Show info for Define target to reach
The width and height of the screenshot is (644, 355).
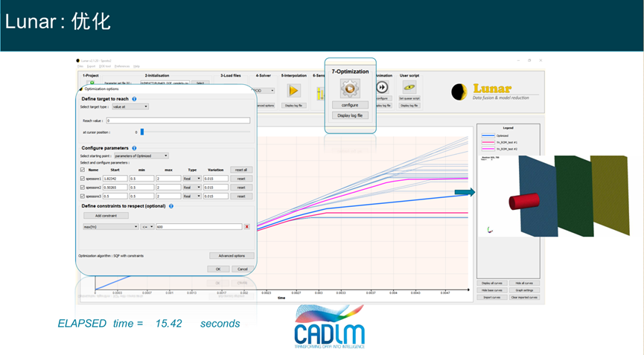point(134,99)
